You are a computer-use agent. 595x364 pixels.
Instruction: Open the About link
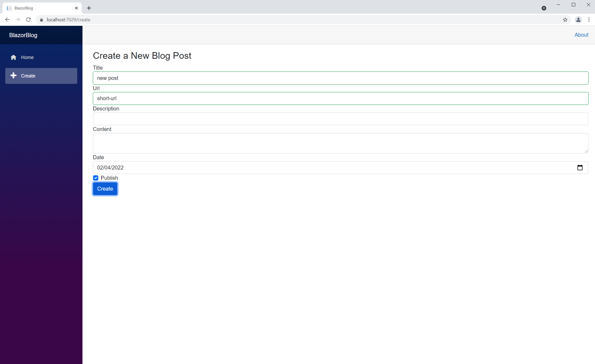click(x=581, y=35)
